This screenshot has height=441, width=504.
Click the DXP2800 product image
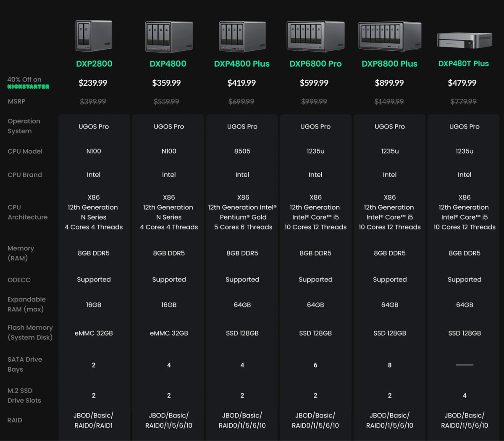pos(94,36)
